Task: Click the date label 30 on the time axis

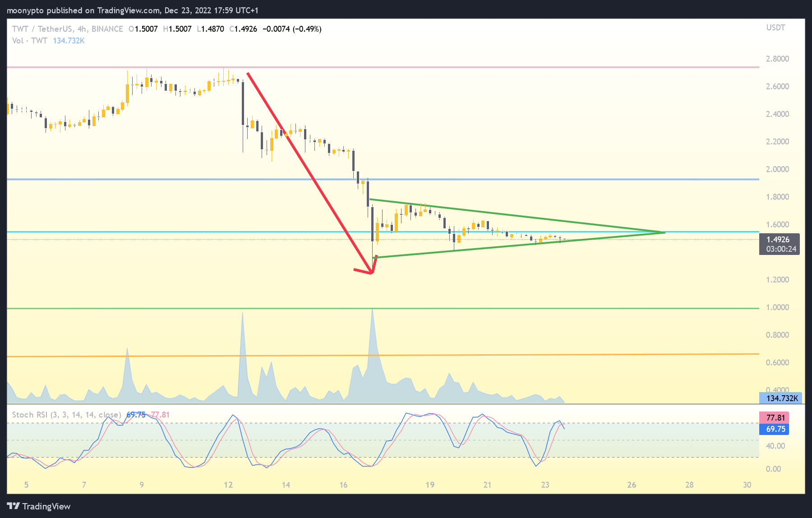Action: click(x=747, y=485)
